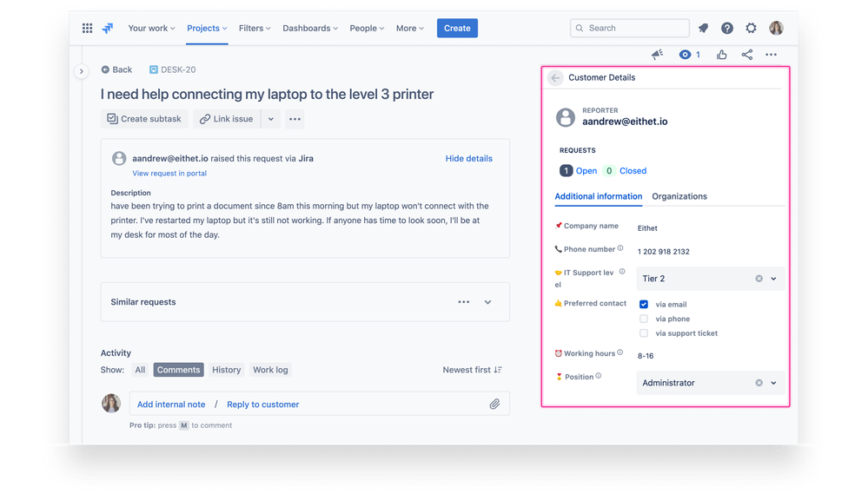Click Reply to customer
This screenshot has width=868, height=494.
click(263, 405)
